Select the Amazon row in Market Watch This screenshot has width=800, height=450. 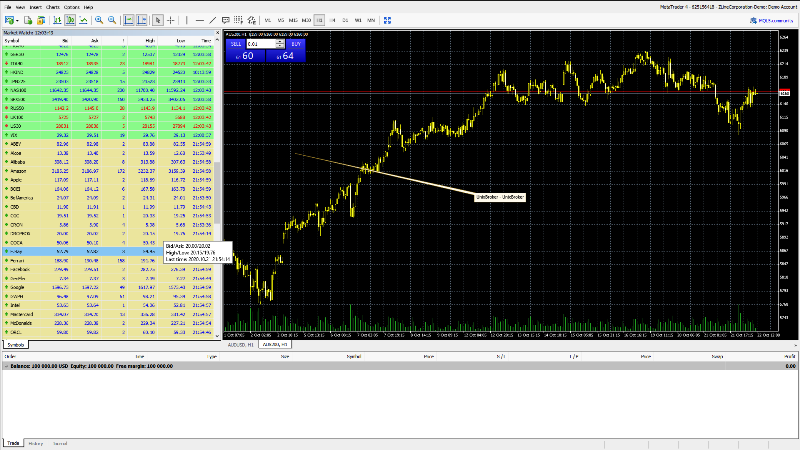[108, 171]
